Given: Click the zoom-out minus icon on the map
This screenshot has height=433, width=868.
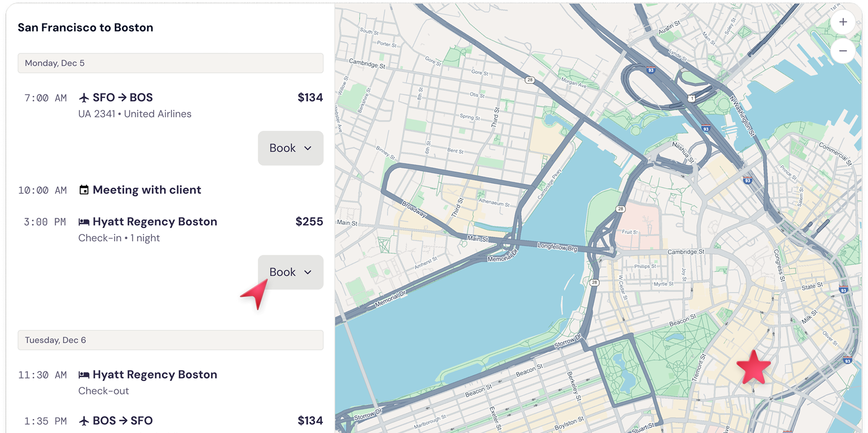Looking at the screenshot, I should (x=843, y=50).
